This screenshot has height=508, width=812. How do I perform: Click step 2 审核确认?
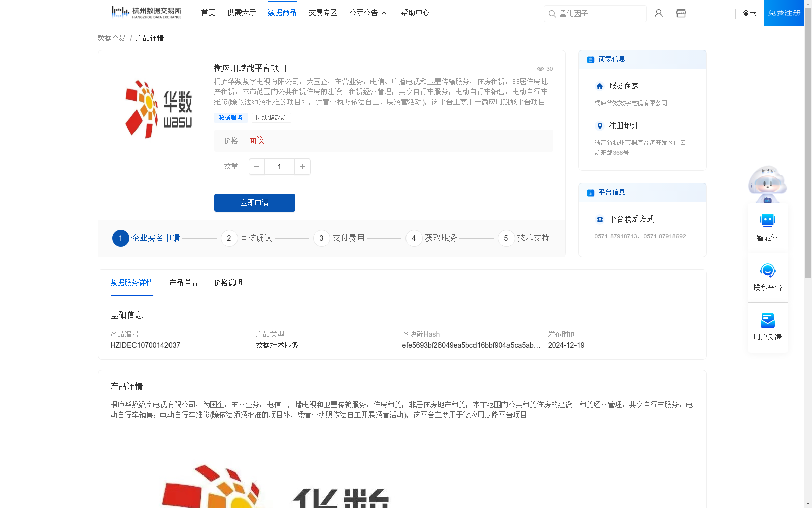point(247,238)
